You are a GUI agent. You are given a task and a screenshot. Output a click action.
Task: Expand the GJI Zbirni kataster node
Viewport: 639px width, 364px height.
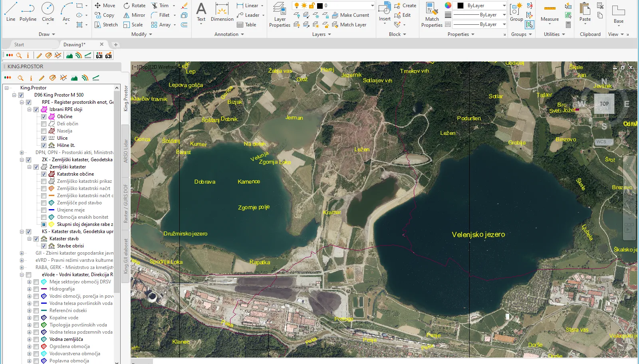(22, 253)
